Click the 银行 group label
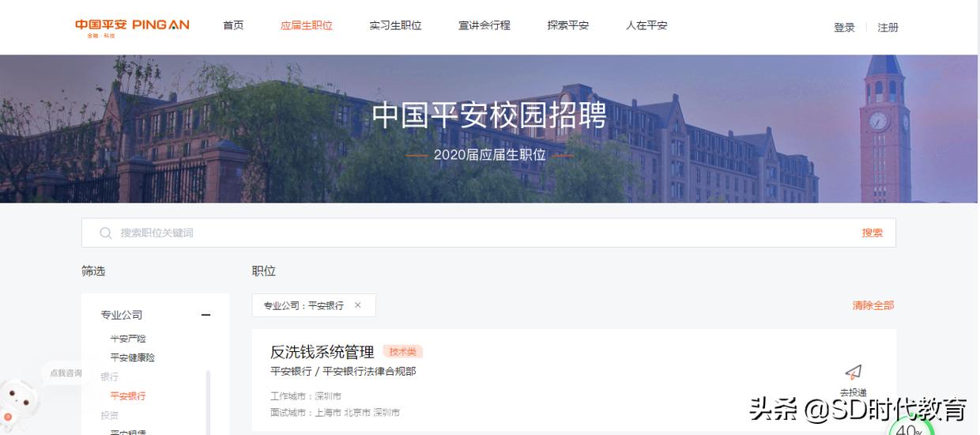The height and width of the screenshot is (435, 980). [109, 377]
